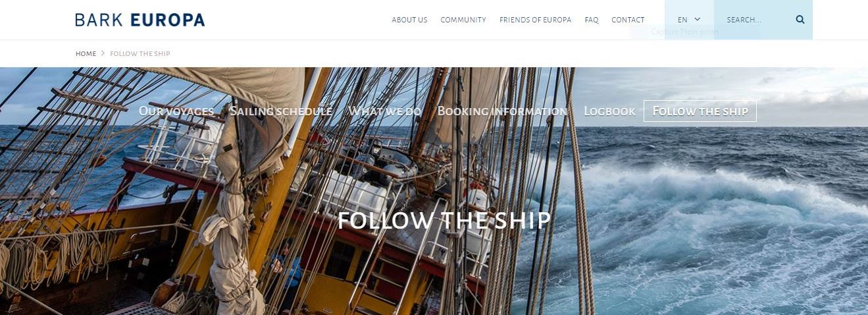Open the Booking Information tab
Viewport: 868px width, 315px height.
pyautogui.click(x=502, y=111)
